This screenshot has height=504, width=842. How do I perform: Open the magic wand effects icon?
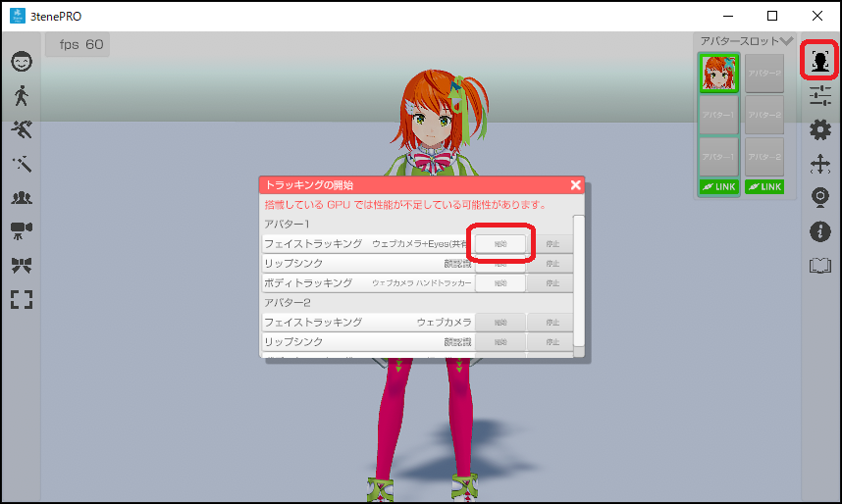22,164
